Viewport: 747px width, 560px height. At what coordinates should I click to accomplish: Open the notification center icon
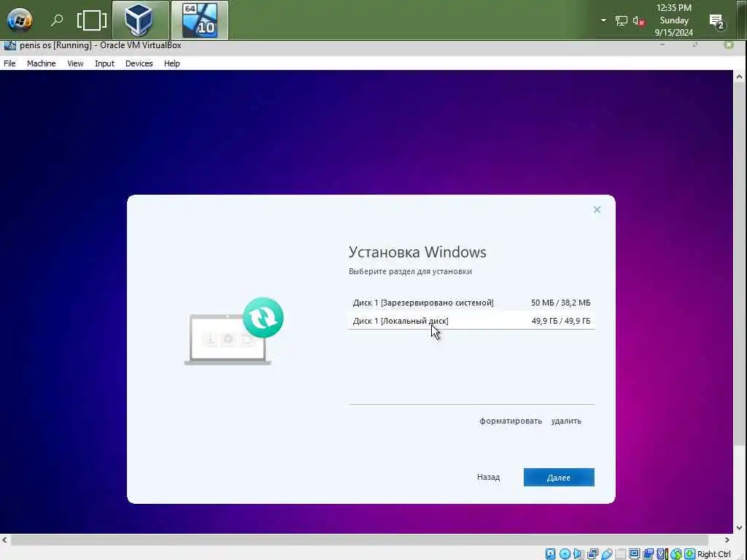pyautogui.click(x=716, y=21)
